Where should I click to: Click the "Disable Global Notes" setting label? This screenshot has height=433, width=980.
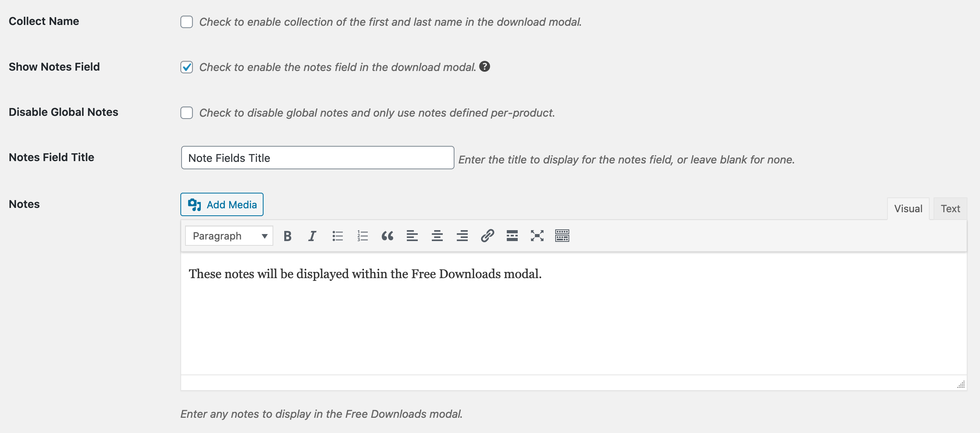(x=63, y=112)
